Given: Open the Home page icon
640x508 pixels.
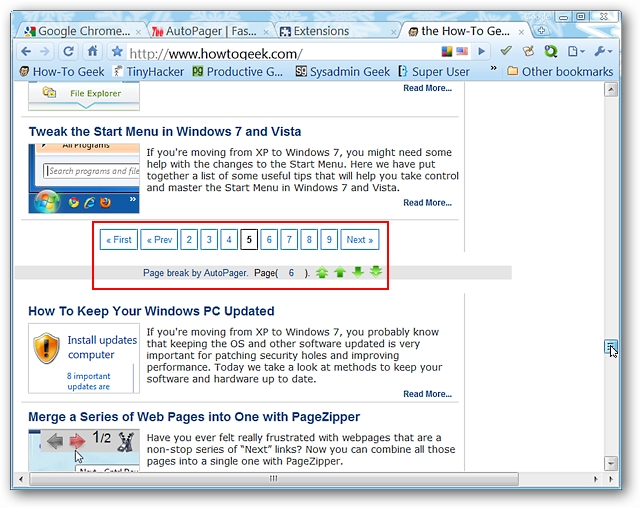Looking at the screenshot, I should (x=93, y=51).
